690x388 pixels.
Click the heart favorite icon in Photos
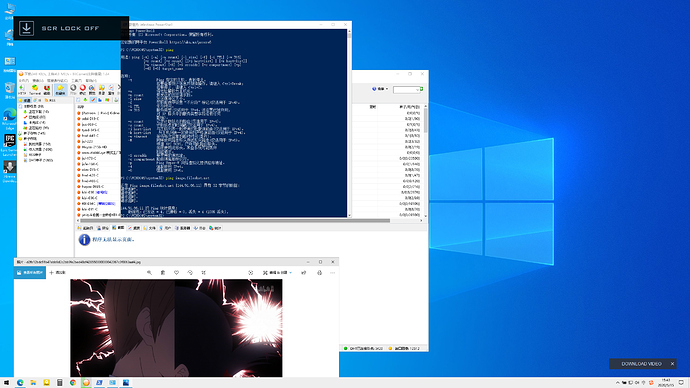pos(176,273)
